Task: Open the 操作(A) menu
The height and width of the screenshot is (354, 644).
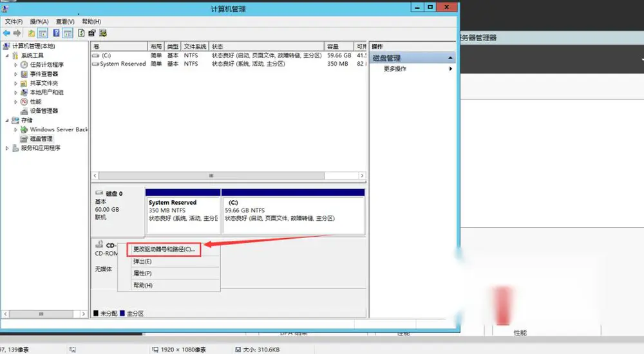Action: tap(39, 21)
